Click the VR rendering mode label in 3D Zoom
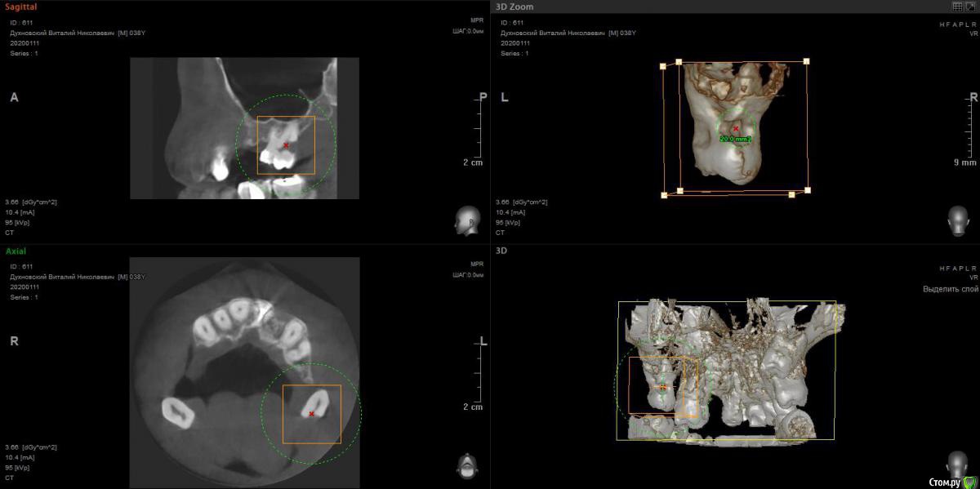The height and width of the screenshot is (489, 980). 973,34
